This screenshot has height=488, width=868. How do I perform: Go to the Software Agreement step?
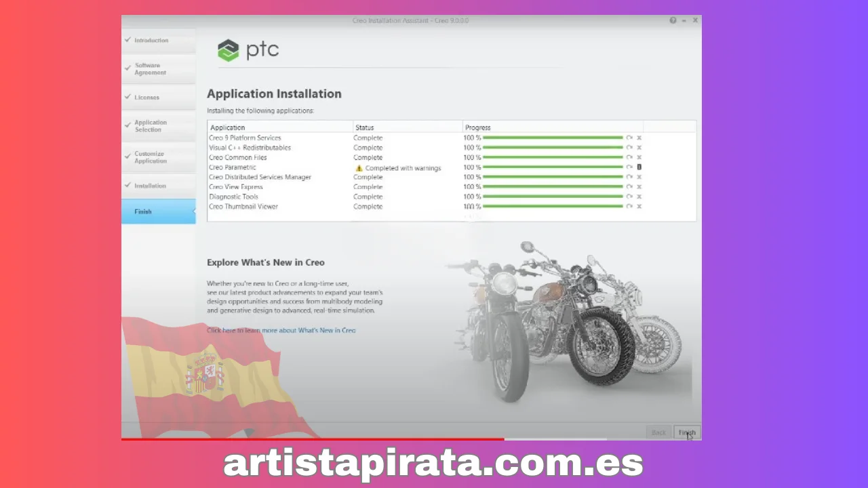[x=159, y=69]
